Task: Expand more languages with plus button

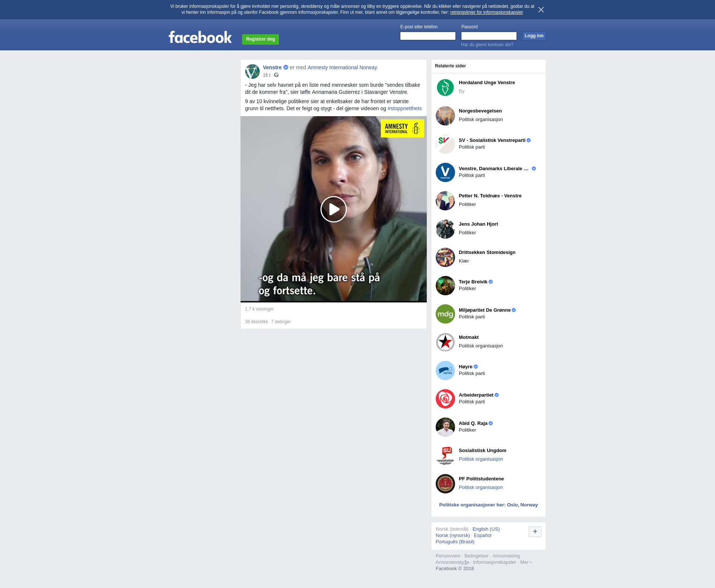Action: tap(535, 532)
